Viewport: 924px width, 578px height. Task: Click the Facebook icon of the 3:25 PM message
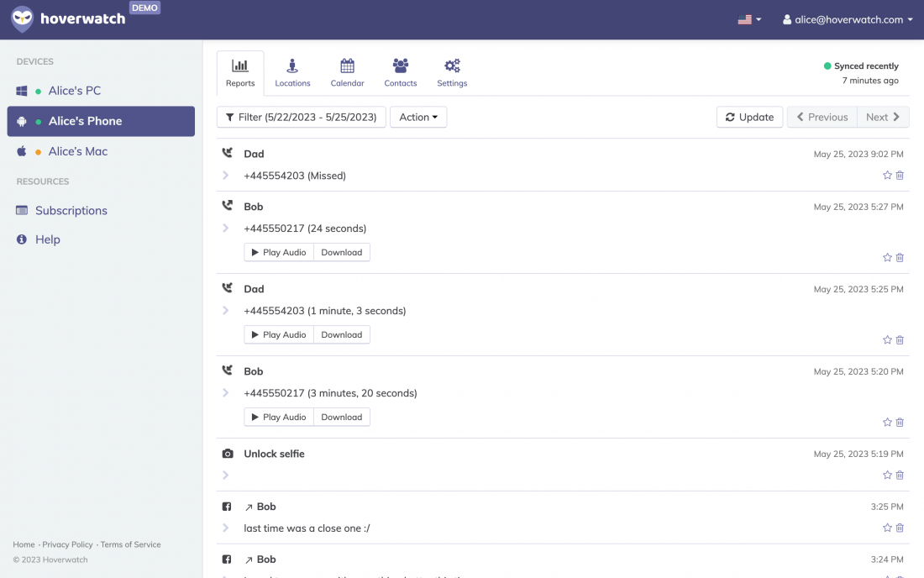coord(227,507)
